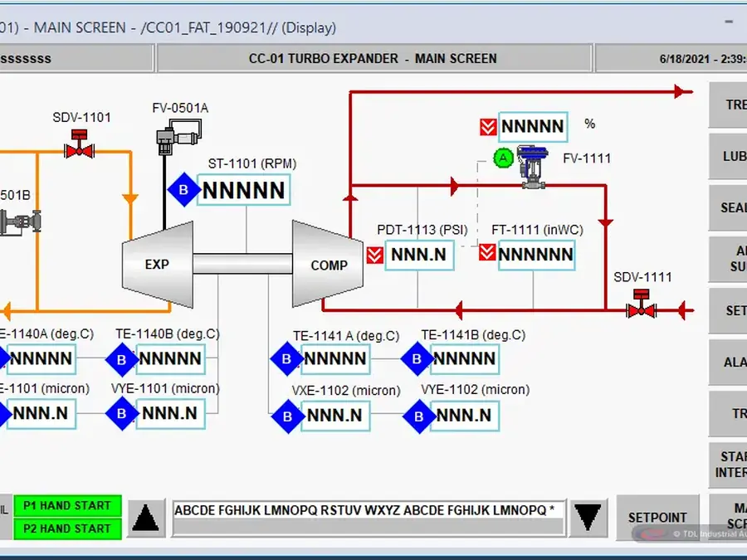747x560 pixels.
Task: Click the FT-1111 (inWC) label
Action: [x=537, y=230]
